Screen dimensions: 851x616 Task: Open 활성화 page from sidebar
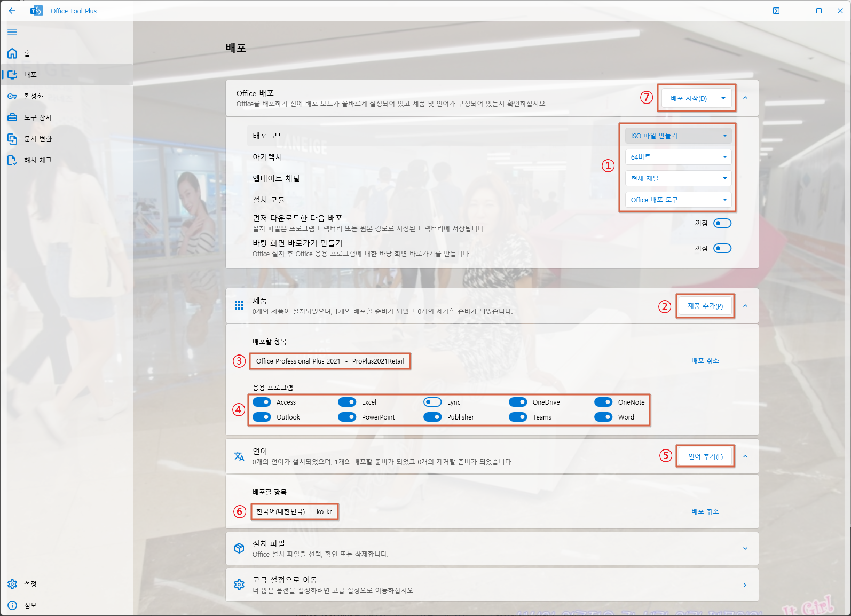[67, 96]
